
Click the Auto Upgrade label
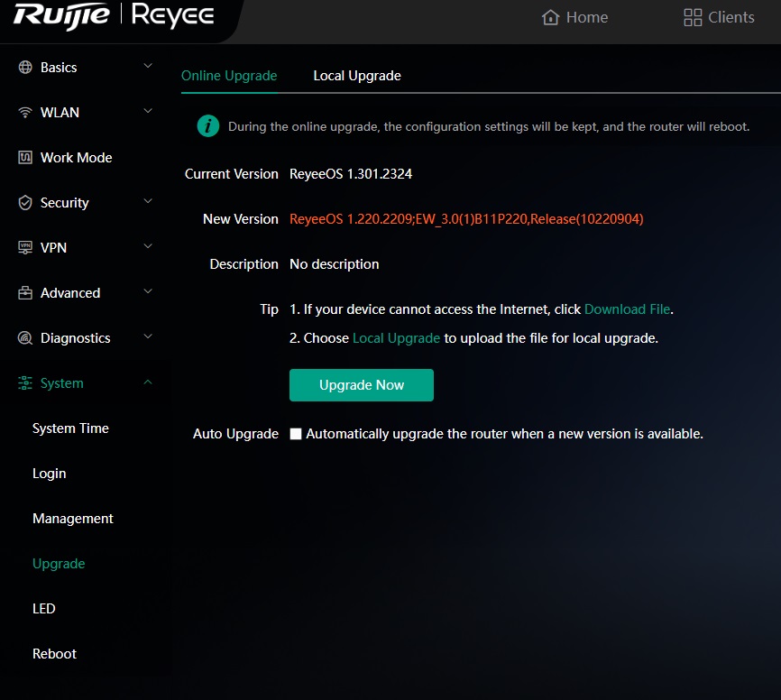[x=235, y=434]
